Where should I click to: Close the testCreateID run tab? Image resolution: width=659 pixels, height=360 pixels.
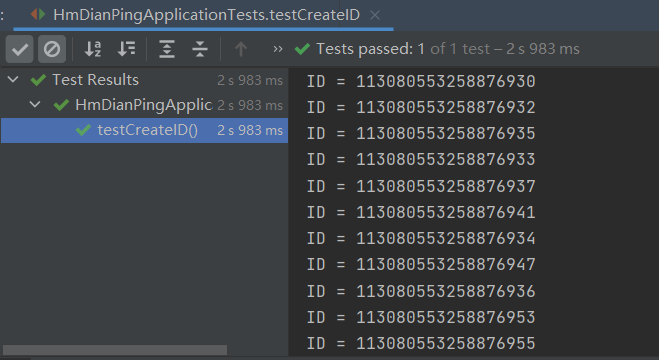pyautogui.click(x=375, y=16)
